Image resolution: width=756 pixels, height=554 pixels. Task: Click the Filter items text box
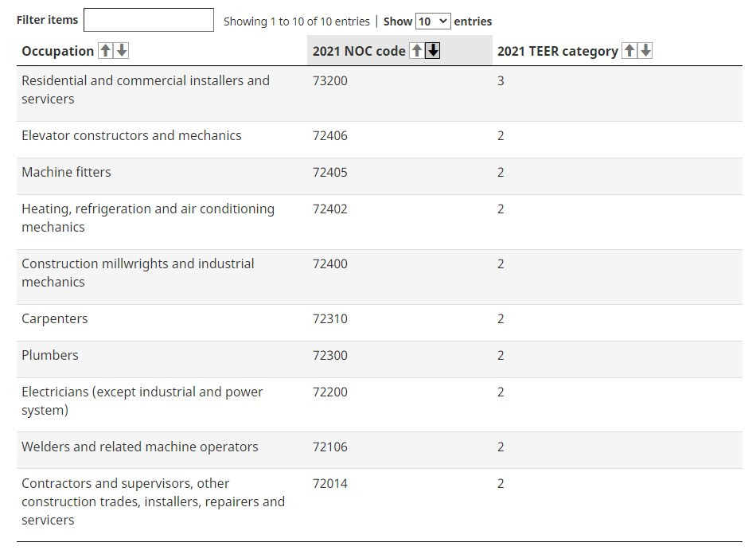tap(149, 20)
